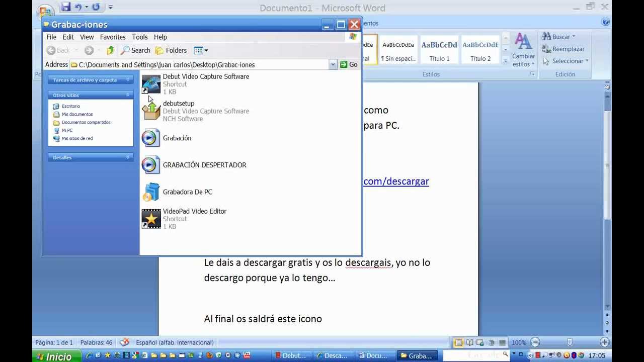Apply the Título 2 style in Word
Screen dimensions: 644x362
pyautogui.click(x=480, y=50)
